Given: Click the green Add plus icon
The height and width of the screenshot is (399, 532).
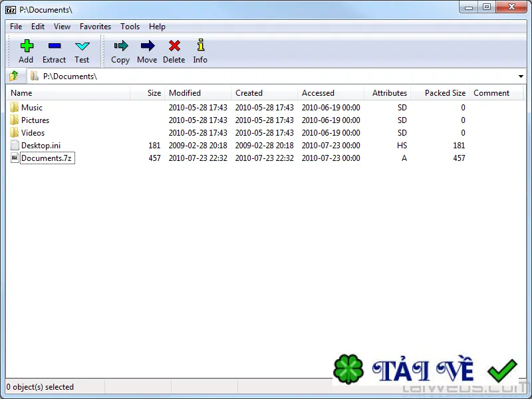Looking at the screenshot, I should (27, 46).
